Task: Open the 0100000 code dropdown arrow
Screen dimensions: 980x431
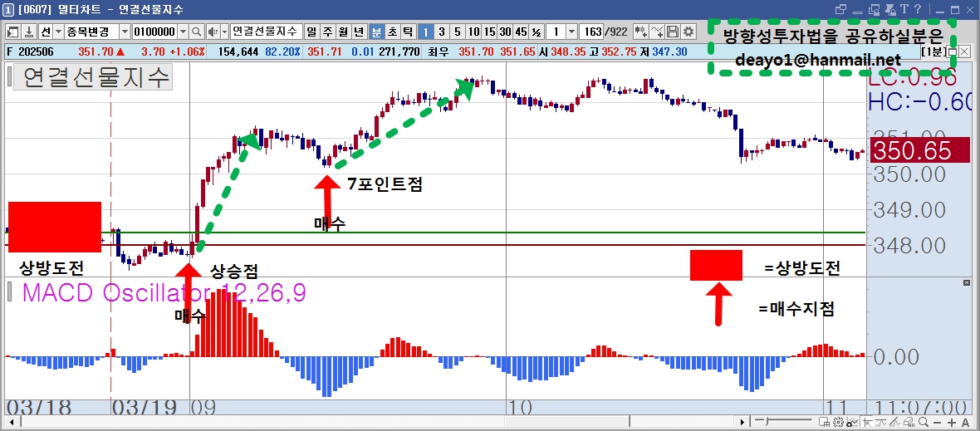Action: point(183,32)
